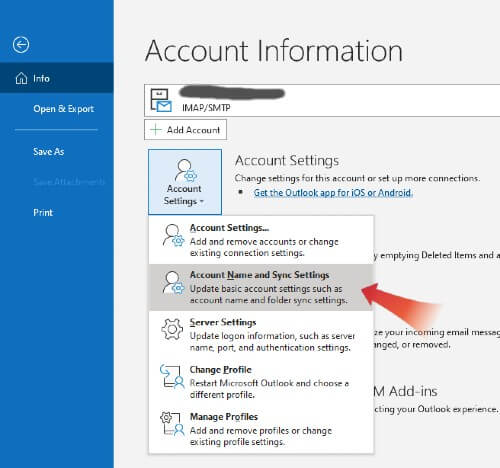Click the Account Settings section heading
This screenshot has width=500, height=468.
pyautogui.click(x=287, y=161)
